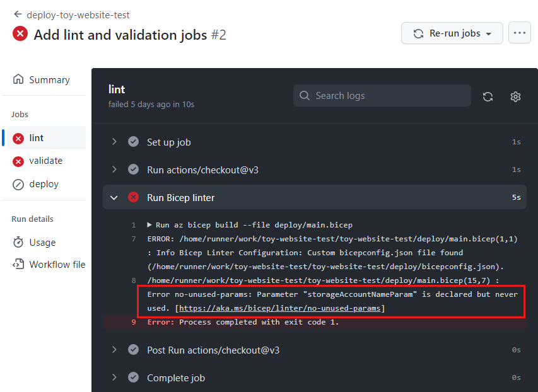
Task: Click the file code icon beside Workflow file
Action: click(18, 264)
